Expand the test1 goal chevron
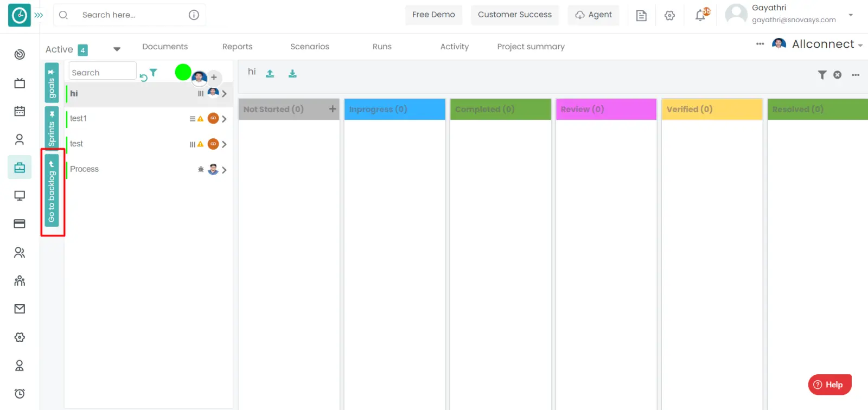The width and height of the screenshot is (868, 410). click(x=224, y=119)
